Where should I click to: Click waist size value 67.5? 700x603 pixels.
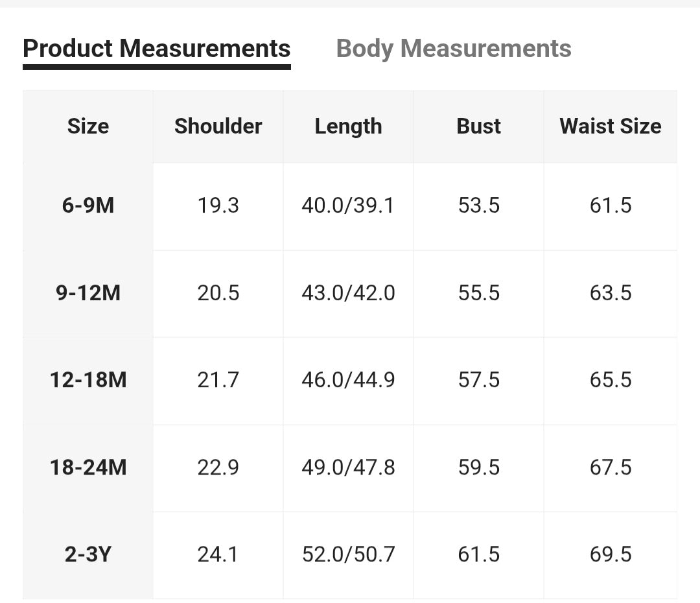611,467
